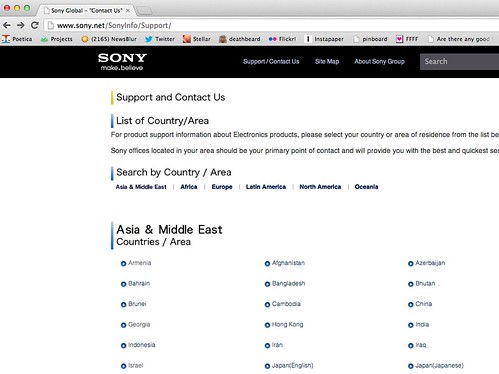The image size is (499, 374).
Task: Select Afghanistan from country list
Action: pyautogui.click(x=285, y=263)
